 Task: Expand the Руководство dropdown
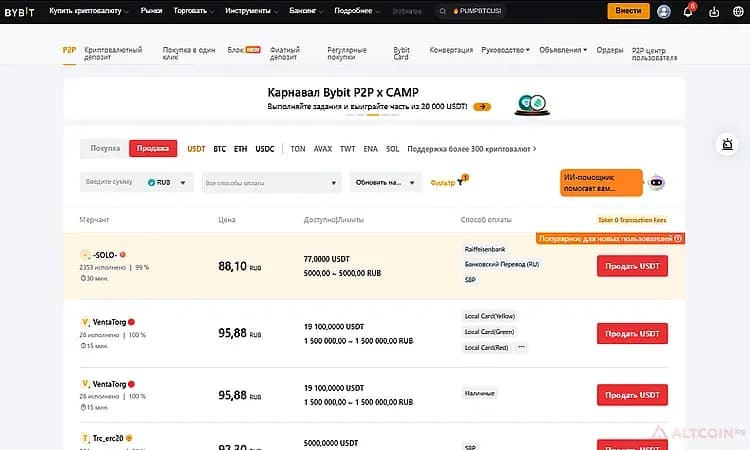click(x=505, y=50)
